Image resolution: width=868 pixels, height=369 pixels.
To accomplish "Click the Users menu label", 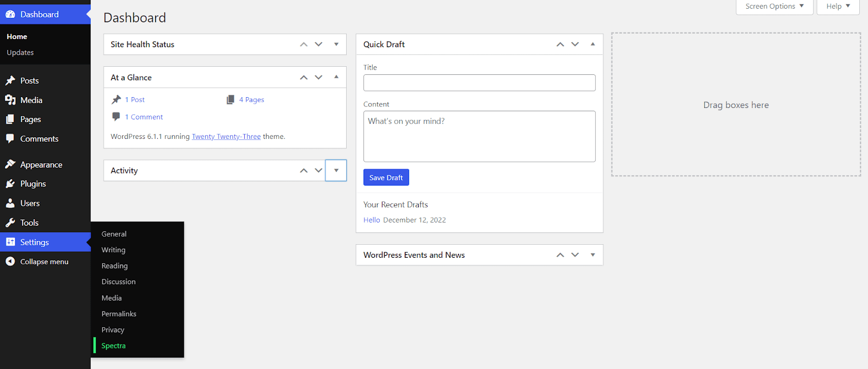I will pyautogui.click(x=30, y=203).
